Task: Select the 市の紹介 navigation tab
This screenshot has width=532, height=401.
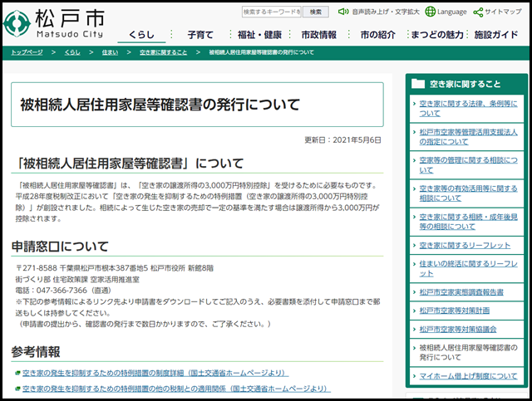Action: pos(378,35)
